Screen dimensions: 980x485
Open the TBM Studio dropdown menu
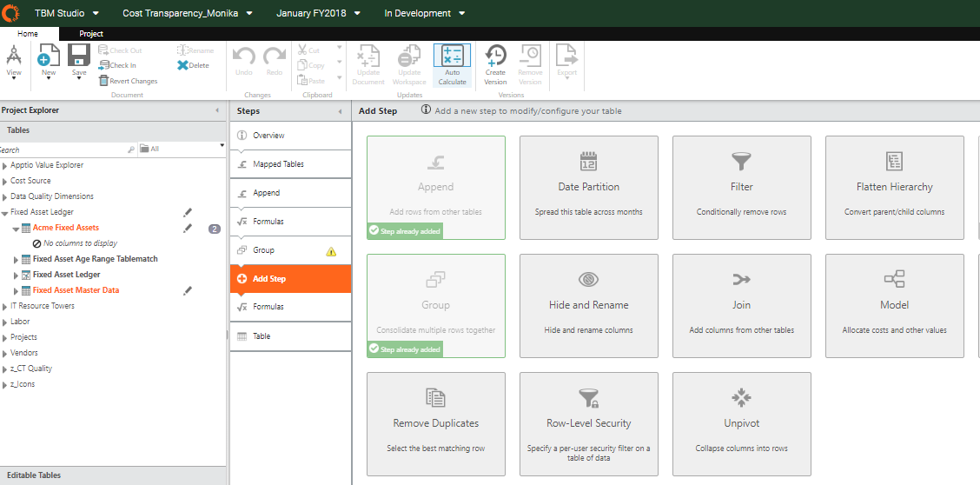click(x=67, y=13)
